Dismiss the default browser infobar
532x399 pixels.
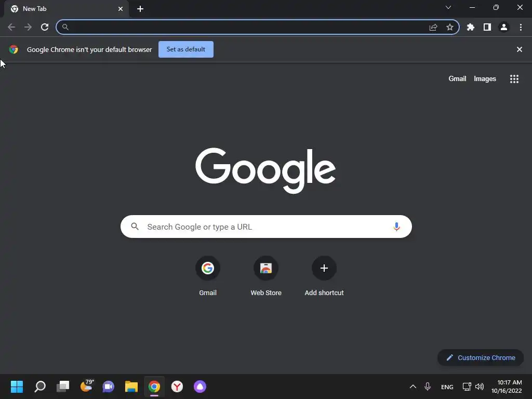coord(520,49)
